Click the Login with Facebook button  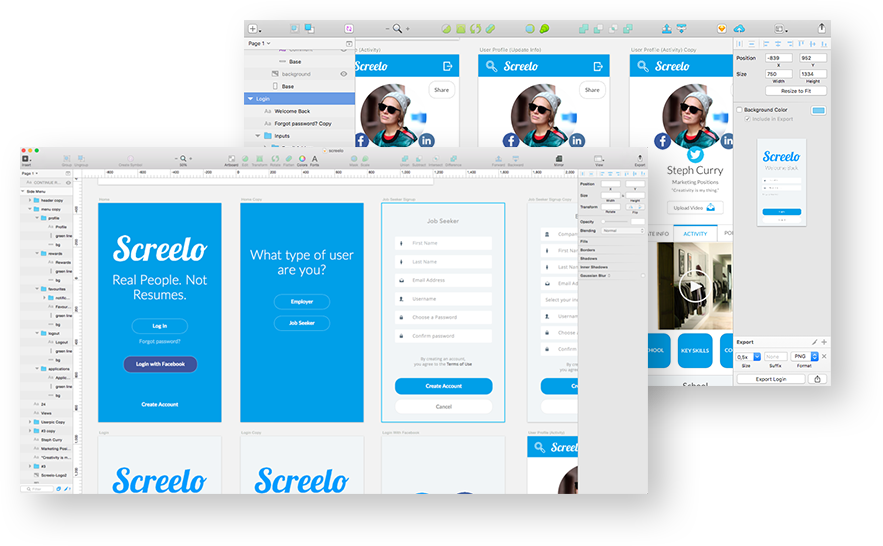tap(160, 364)
